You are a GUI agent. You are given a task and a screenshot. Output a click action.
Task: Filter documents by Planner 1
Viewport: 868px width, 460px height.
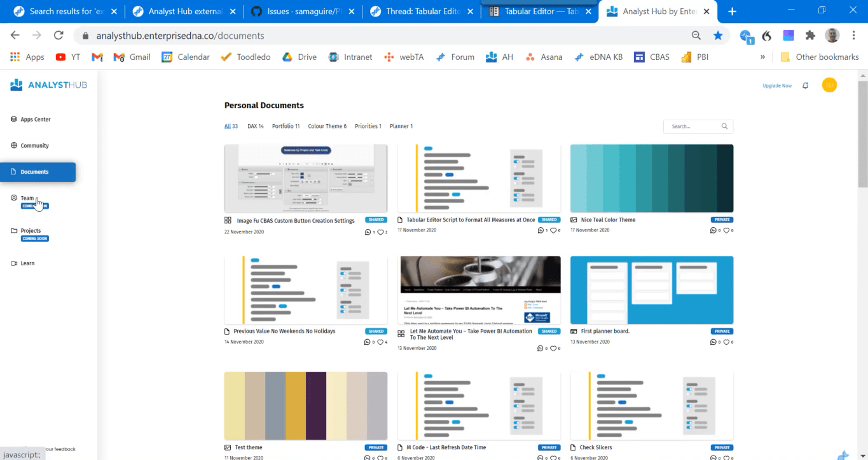401,126
